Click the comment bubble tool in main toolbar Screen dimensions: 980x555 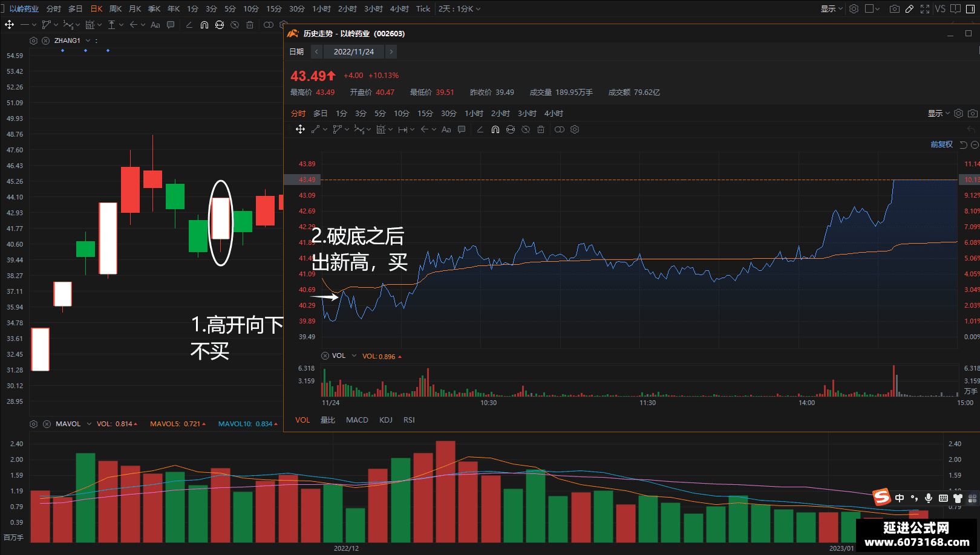coord(171,25)
